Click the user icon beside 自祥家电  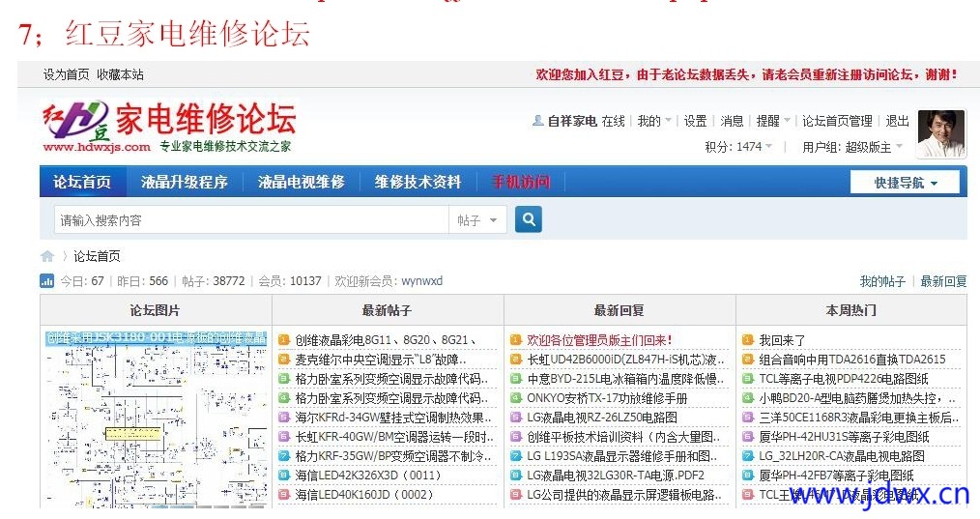coord(537,121)
